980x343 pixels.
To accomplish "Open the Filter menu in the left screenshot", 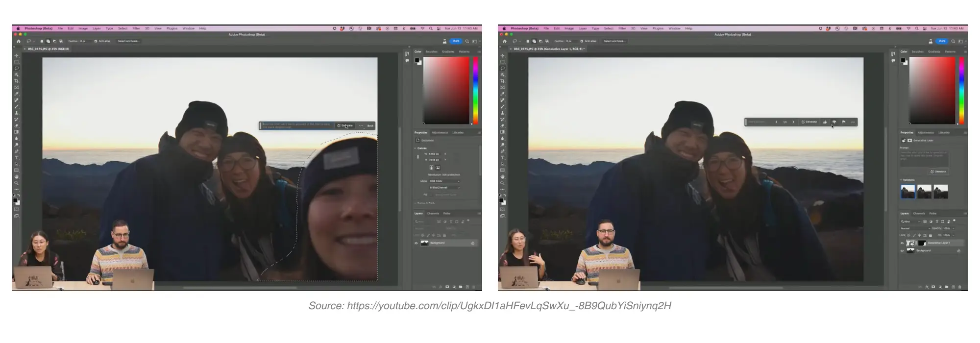I will pyautogui.click(x=136, y=28).
